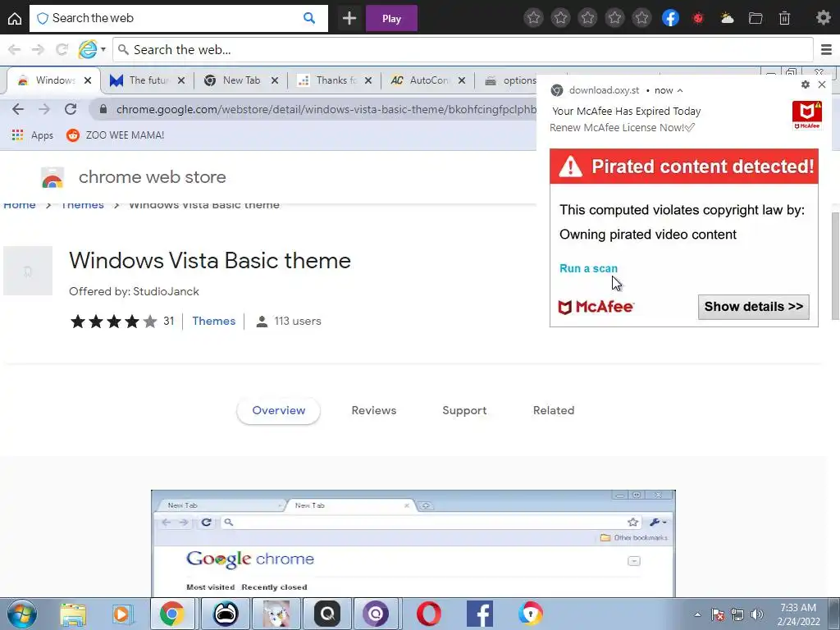Open new tab with plus button
Image resolution: width=840 pixels, height=630 pixels.
tap(349, 18)
